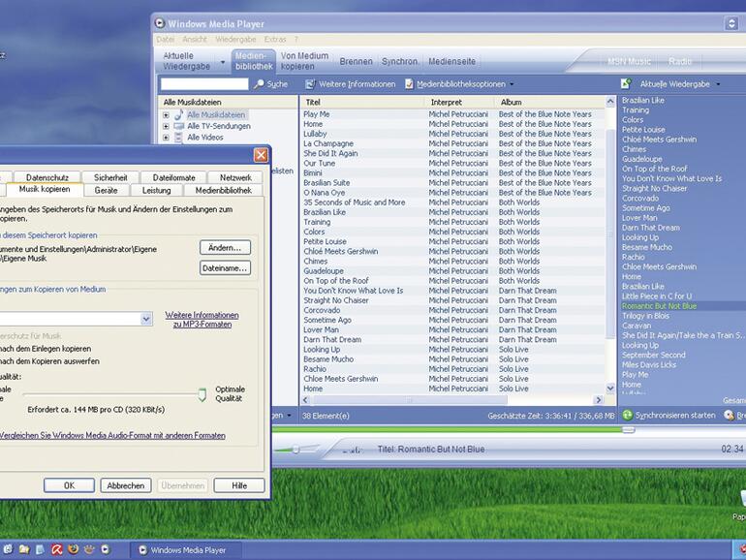Image resolution: width=746 pixels, height=560 pixels.
Task: Expand the Alle Videos tree node
Action: click(166, 138)
